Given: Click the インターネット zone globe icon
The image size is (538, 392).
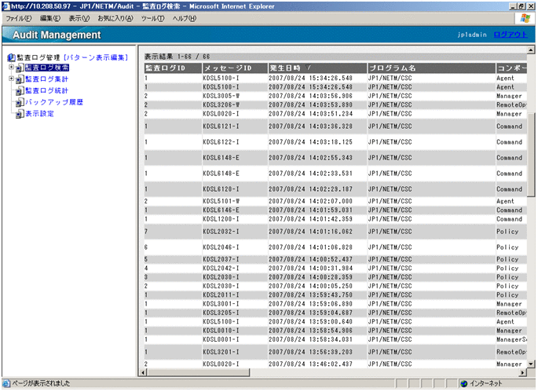Looking at the screenshot, I should tap(464, 384).
